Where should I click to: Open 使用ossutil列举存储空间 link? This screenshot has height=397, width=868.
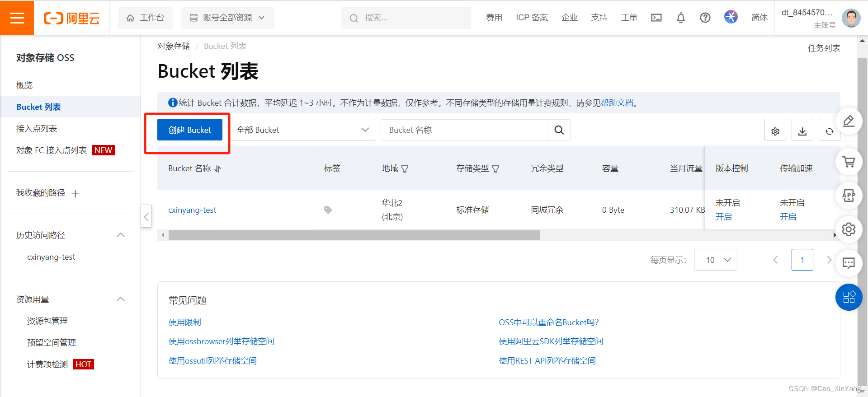coord(213,361)
